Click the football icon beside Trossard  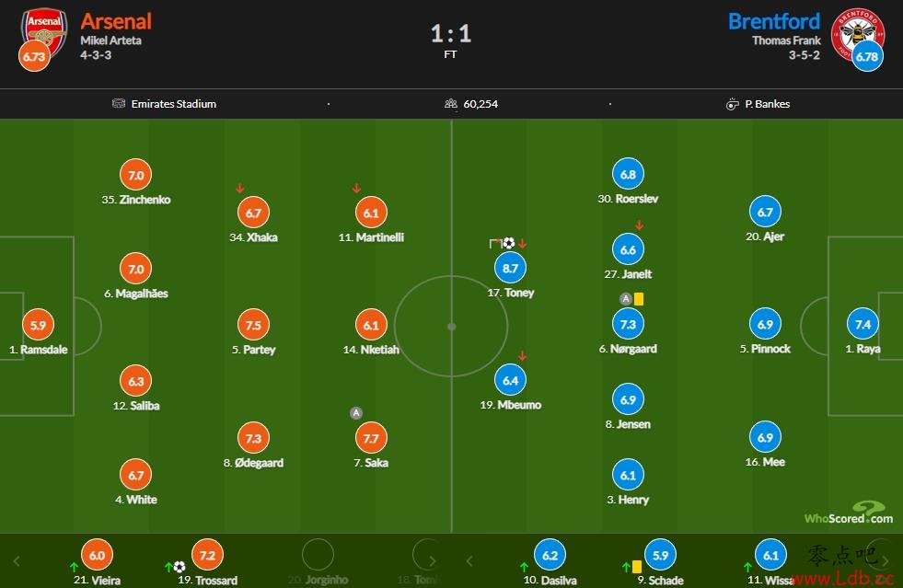pyautogui.click(x=179, y=567)
